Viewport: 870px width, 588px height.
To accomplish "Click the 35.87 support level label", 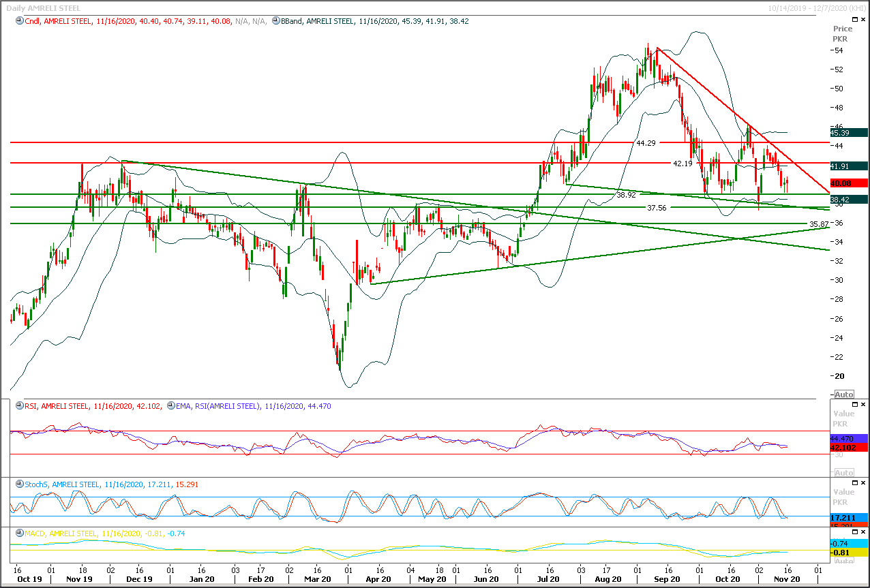I will [x=819, y=224].
